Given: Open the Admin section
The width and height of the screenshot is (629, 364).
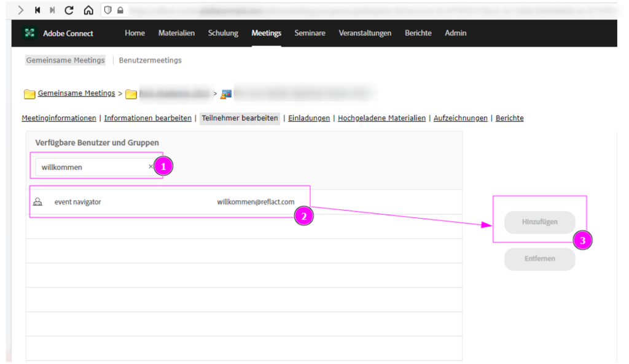Looking at the screenshot, I should 455,33.
